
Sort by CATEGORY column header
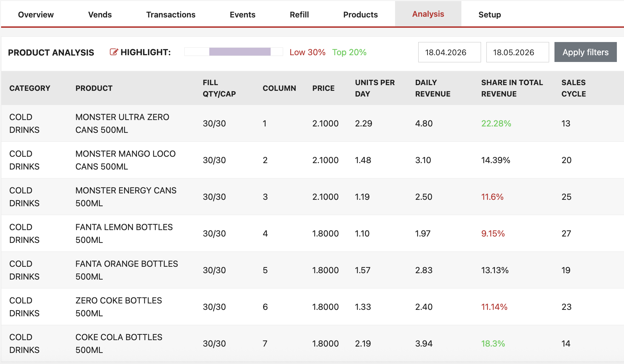(x=30, y=88)
